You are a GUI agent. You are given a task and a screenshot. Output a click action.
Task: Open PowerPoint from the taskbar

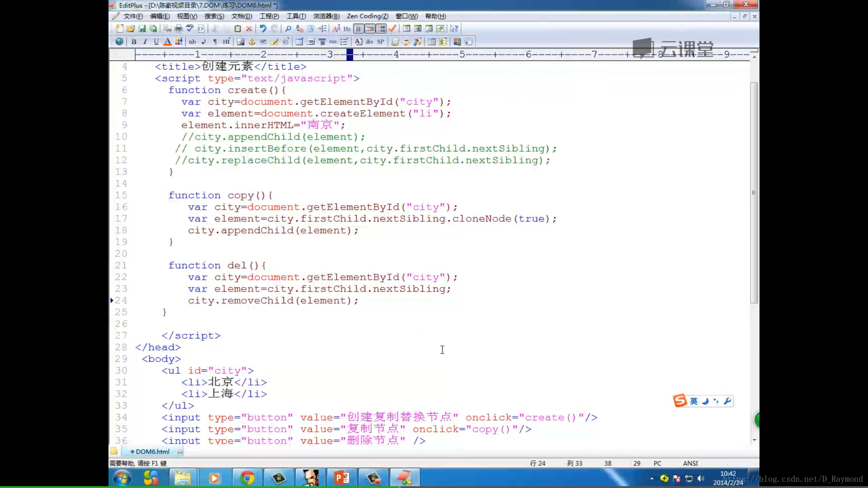coord(342,478)
